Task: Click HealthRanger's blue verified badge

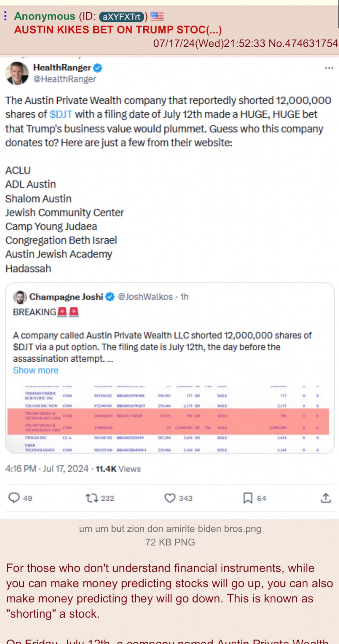Action: 98,68
